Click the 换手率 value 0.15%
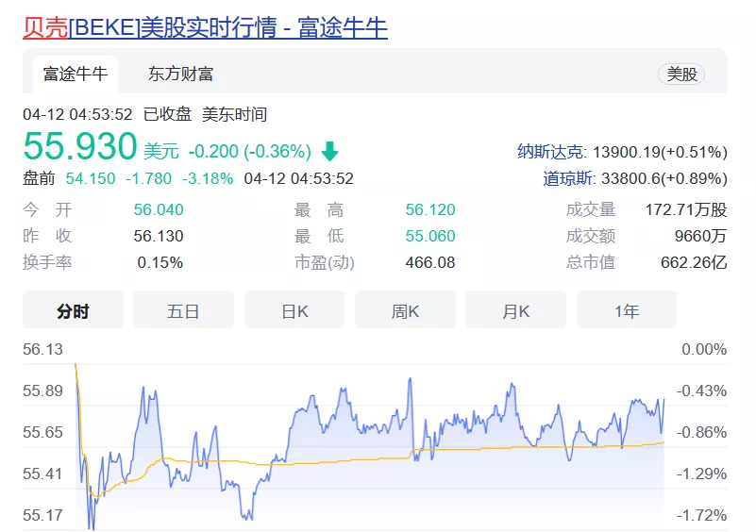Viewport: 756px width, 532px height. click(x=160, y=262)
